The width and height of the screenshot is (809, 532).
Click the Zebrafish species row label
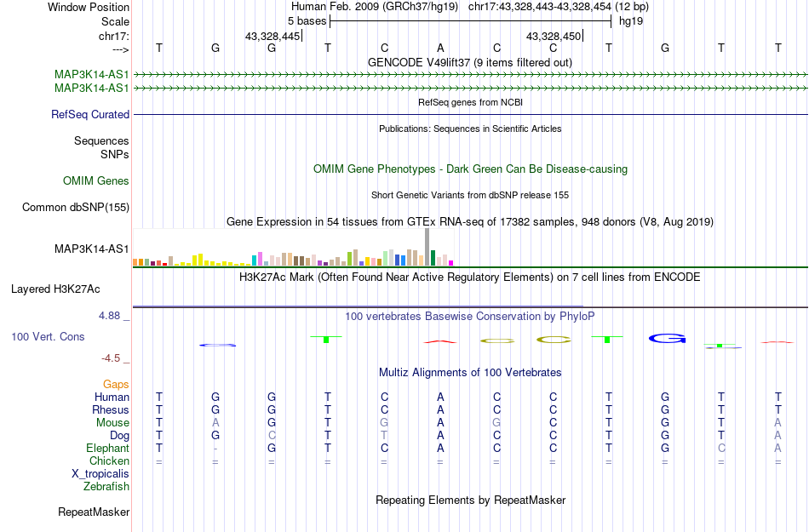(x=106, y=486)
